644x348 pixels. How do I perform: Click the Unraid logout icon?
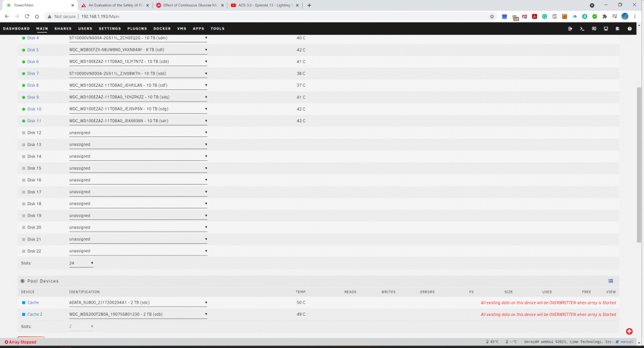[x=570, y=29]
